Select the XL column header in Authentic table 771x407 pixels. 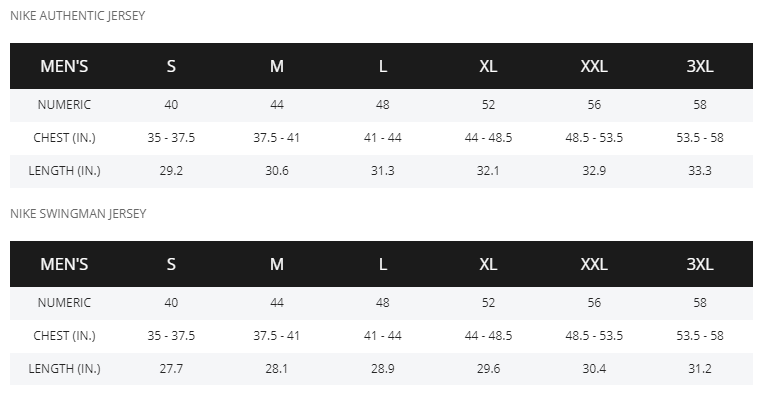point(488,66)
